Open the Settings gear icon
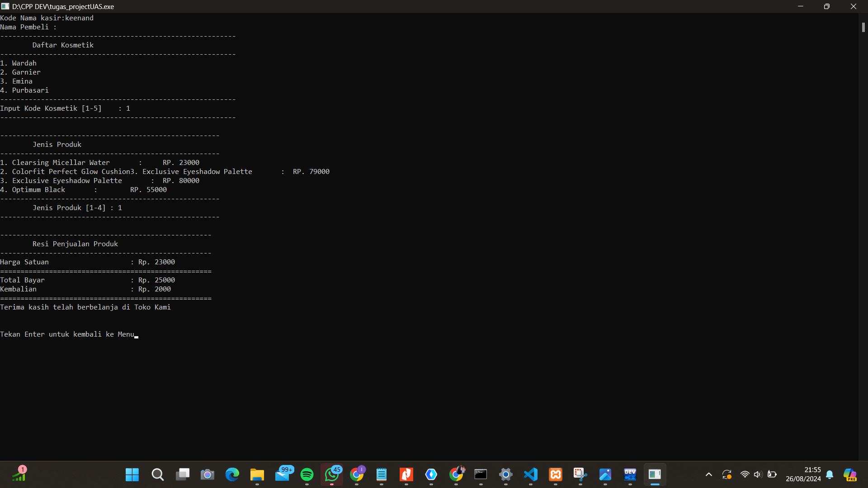 pos(506,474)
